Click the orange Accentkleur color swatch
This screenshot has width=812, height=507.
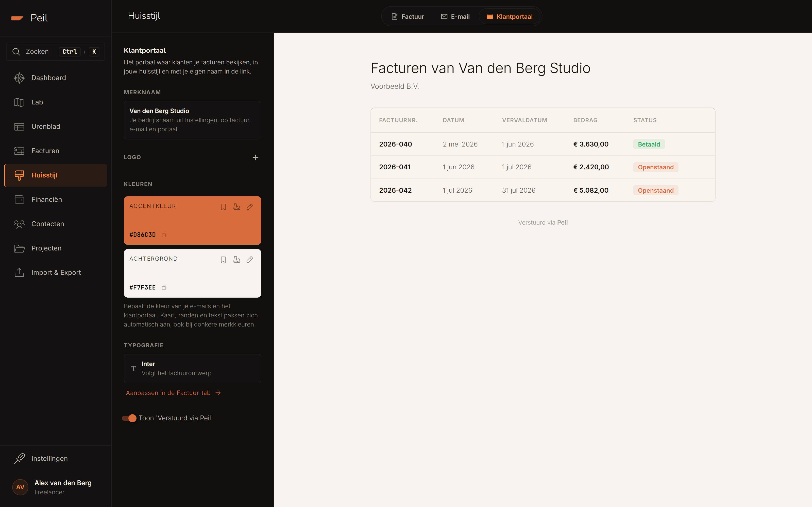point(192,220)
